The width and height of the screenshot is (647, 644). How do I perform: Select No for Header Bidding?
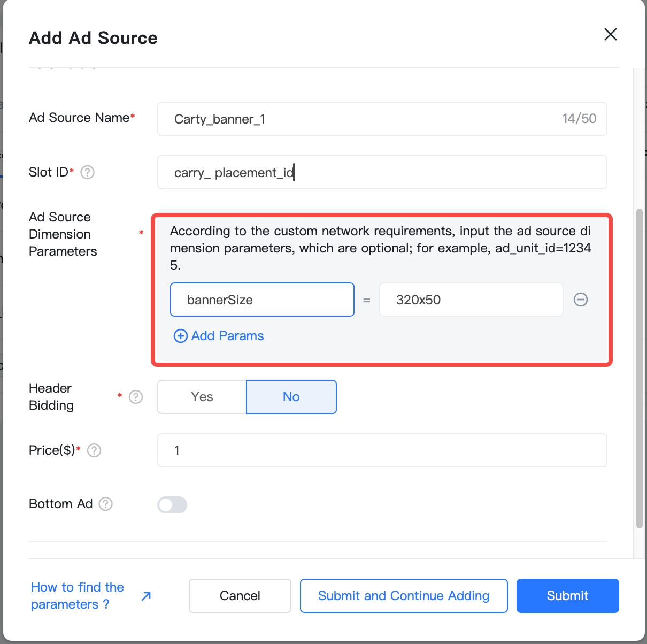291,397
